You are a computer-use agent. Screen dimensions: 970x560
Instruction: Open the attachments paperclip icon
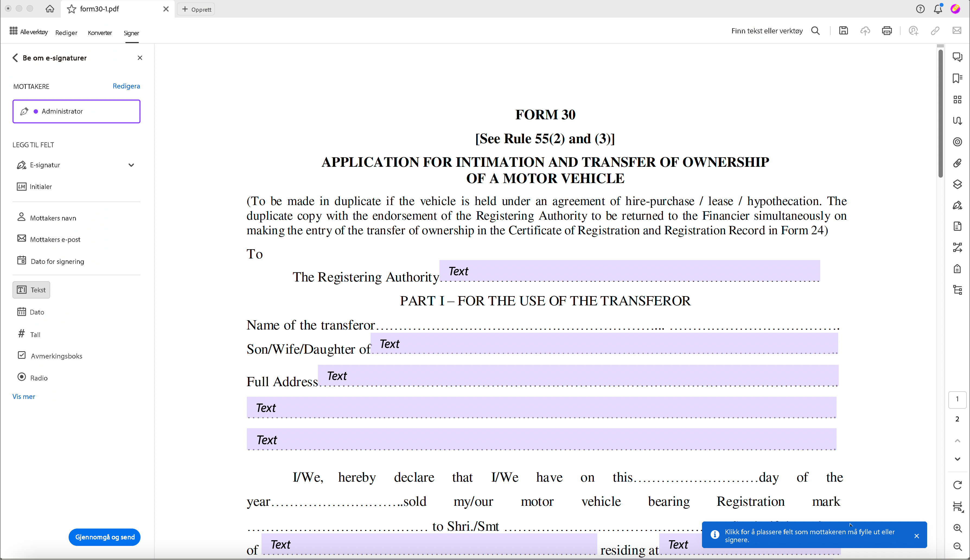[957, 163]
